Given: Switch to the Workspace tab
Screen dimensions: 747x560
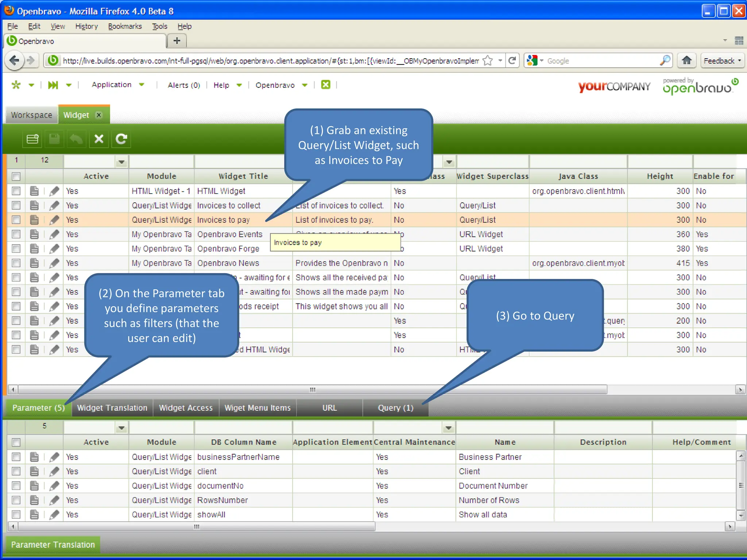Looking at the screenshot, I should point(31,115).
